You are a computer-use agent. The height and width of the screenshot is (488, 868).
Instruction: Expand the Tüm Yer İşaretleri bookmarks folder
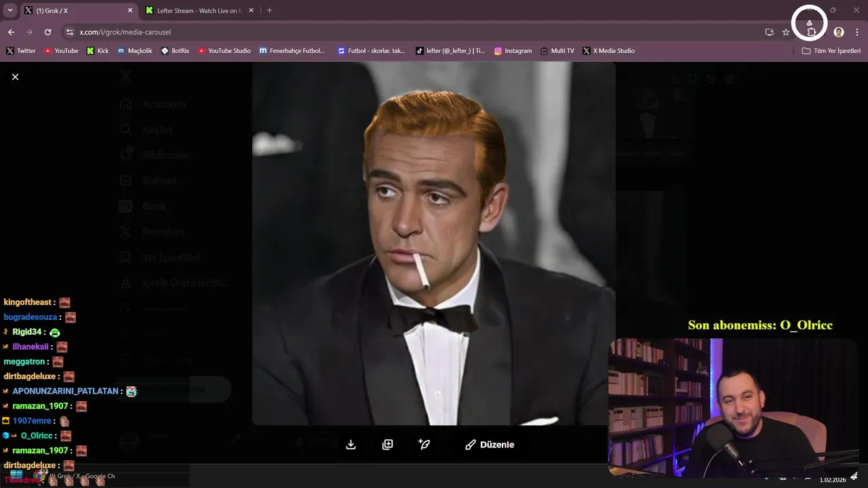(831, 51)
